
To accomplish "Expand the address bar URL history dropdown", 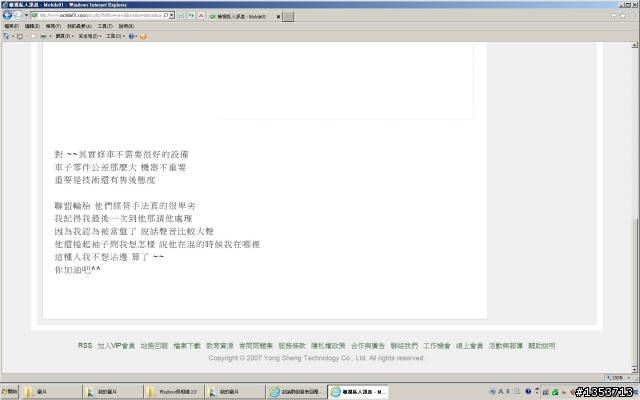I will tap(172, 16).
